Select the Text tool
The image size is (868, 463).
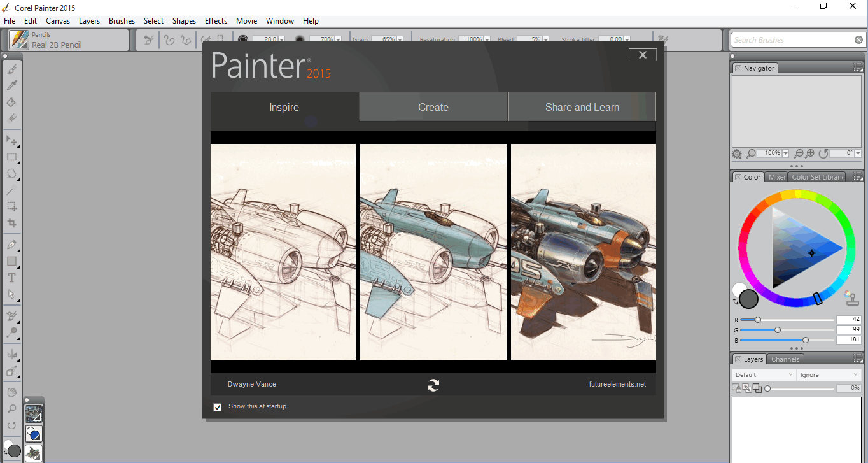coord(11,278)
